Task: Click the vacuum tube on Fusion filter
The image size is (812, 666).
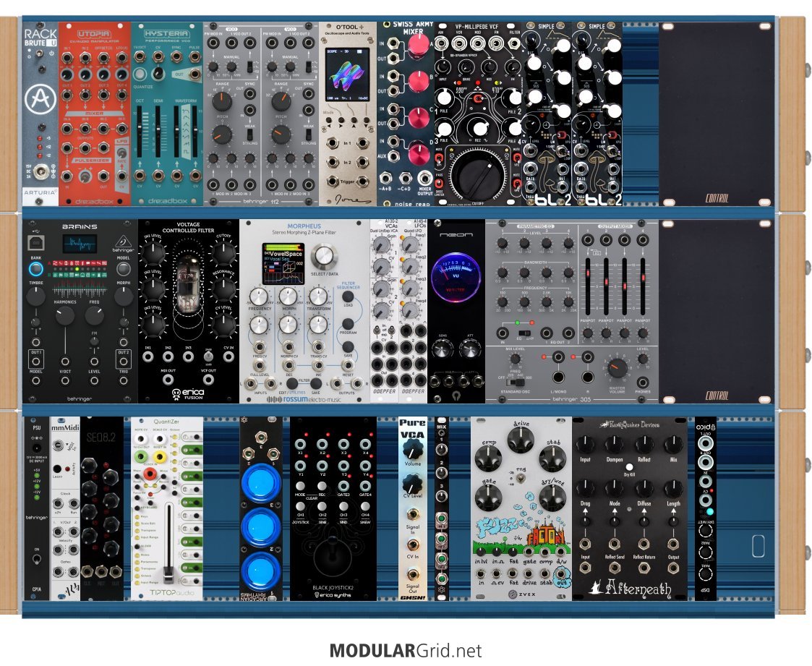Action: (188, 283)
